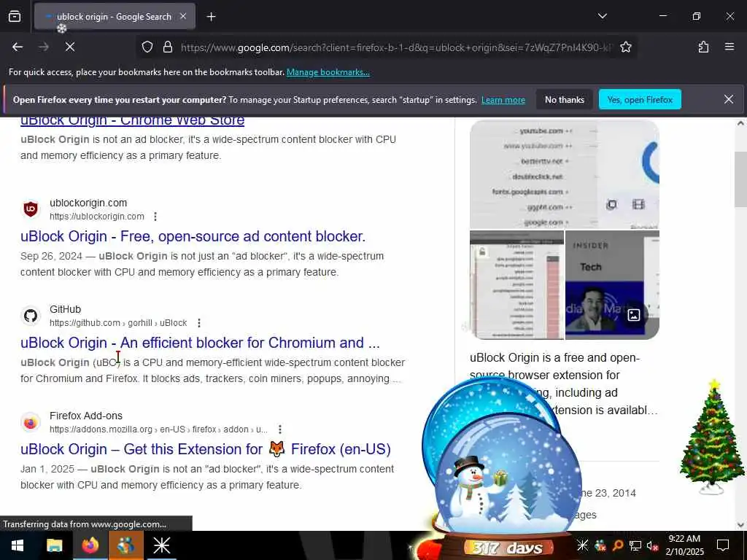Click the GitHub favicon icon
Viewport: 747px width, 560px height.
click(x=31, y=316)
